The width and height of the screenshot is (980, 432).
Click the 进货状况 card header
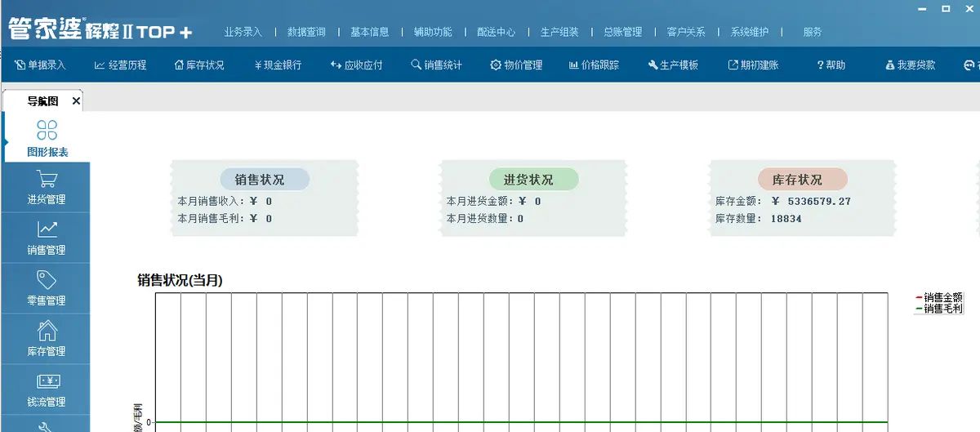[x=534, y=180]
